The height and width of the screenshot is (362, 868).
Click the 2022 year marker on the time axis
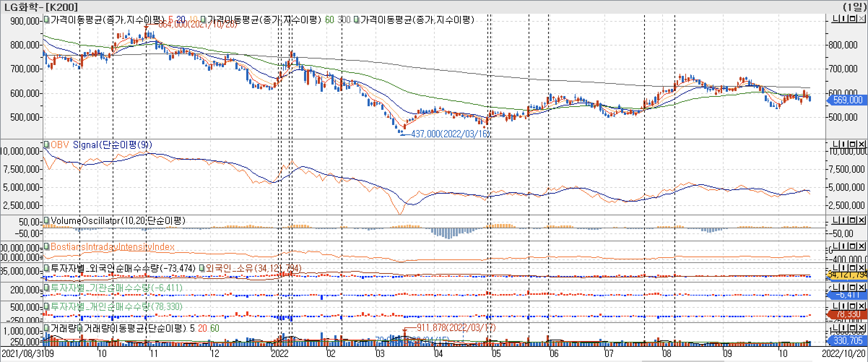[x=279, y=353]
